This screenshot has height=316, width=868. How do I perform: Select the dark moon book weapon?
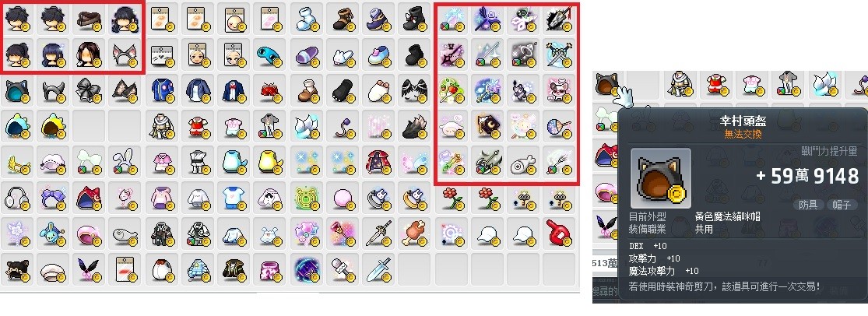click(x=487, y=126)
